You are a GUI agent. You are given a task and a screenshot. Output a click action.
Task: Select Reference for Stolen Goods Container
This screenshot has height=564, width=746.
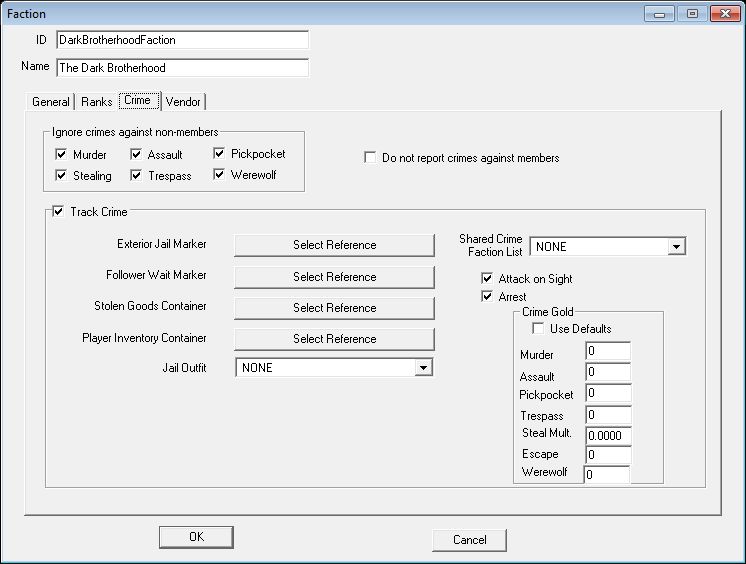[x=334, y=308]
